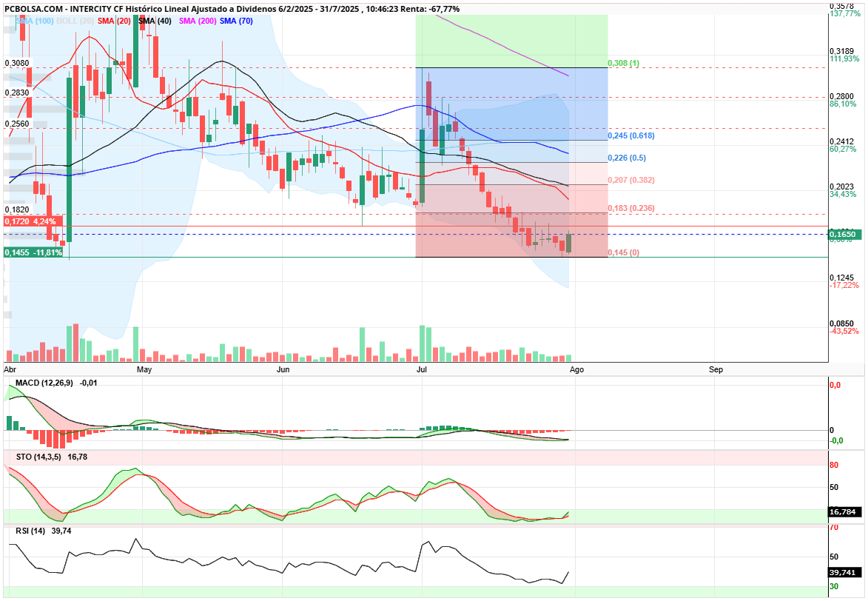Screen dimensions: 868x601
Task: Click Fibonacci label 0,308 (1)
Action: [623, 63]
